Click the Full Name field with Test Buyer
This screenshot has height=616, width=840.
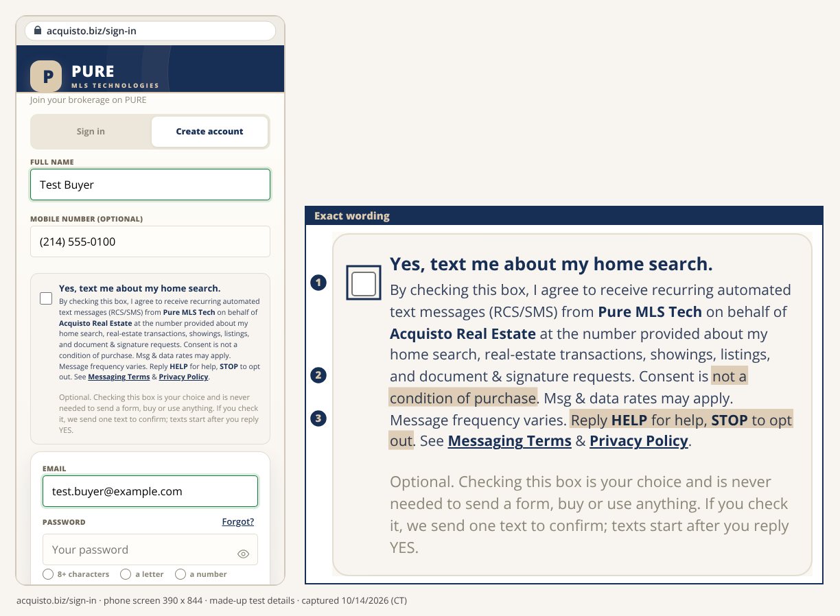pos(150,185)
